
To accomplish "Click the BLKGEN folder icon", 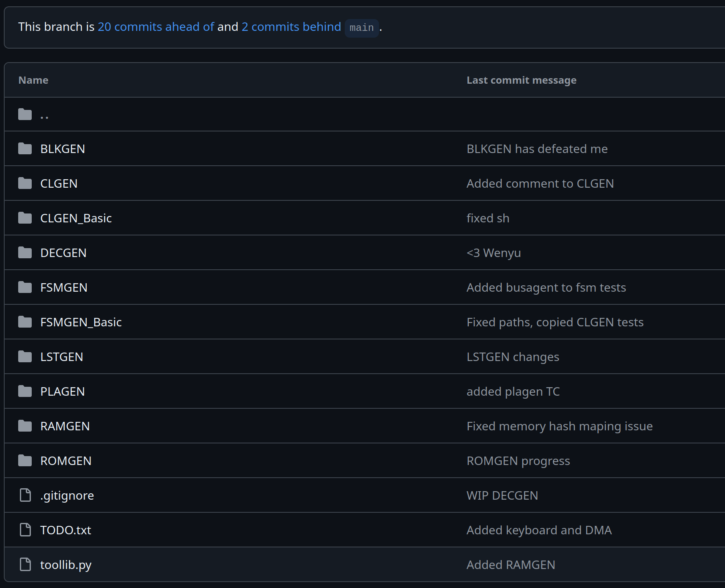I will tap(25, 149).
